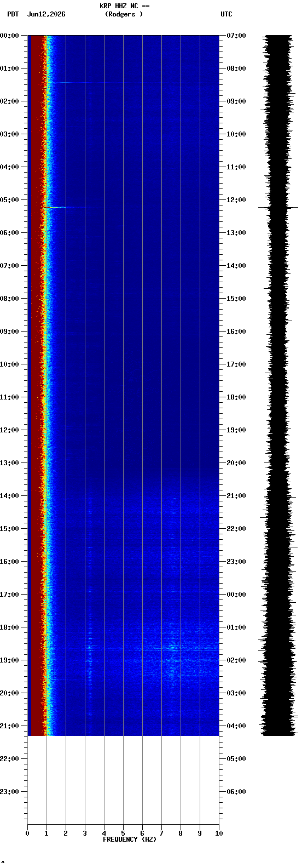Viewport: 302px width, 868px height.
Task: Click the frequency axis tick labeled '0'
Action: pyautogui.click(x=27, y=833)
